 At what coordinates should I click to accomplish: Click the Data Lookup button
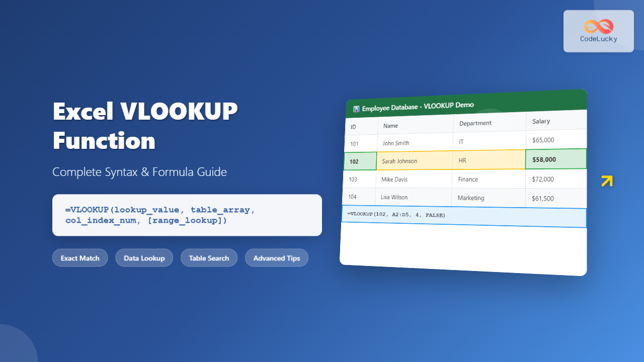(144, 257)
